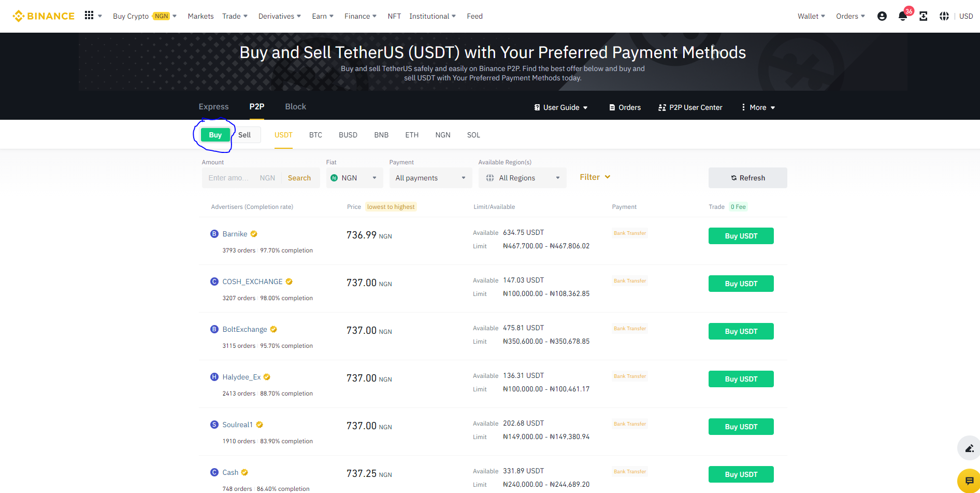Select the green Buy toggle
The width and height of the screenshot is (980, 493).
point(215,135)
